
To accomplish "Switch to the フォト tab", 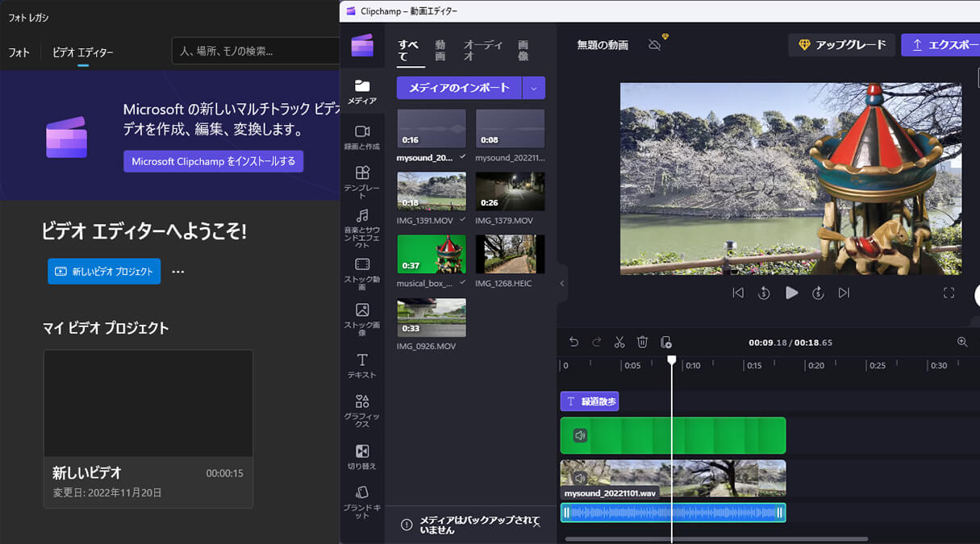I will tap(18, 52).
